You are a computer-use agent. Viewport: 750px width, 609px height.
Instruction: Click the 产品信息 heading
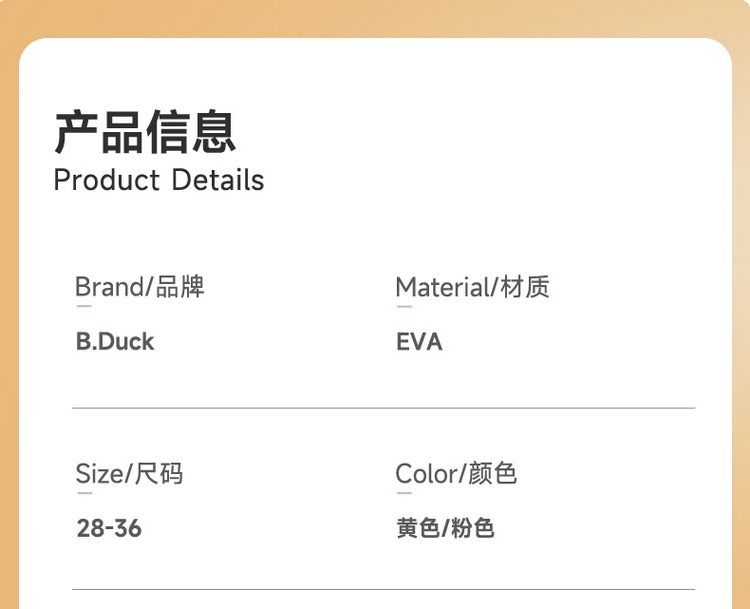(x=145, y=133)
